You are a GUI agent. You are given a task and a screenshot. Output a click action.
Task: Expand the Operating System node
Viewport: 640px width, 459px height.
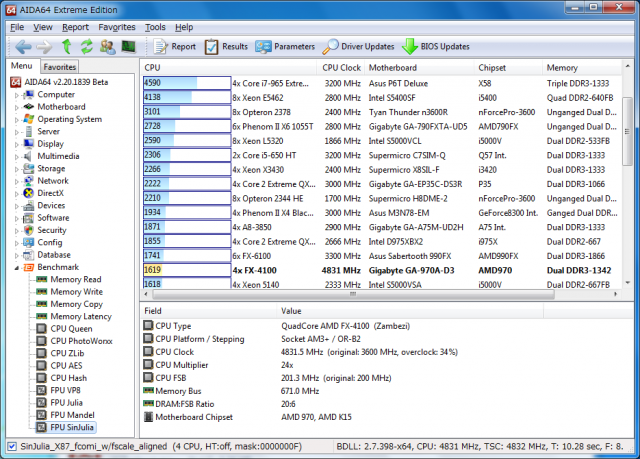point(17,120)
